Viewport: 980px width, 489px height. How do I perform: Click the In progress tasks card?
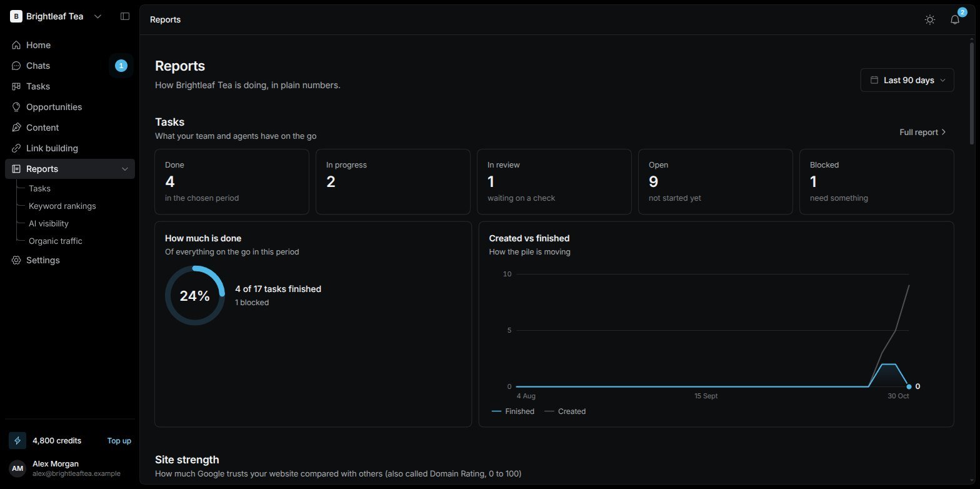(x=393, y=181)
